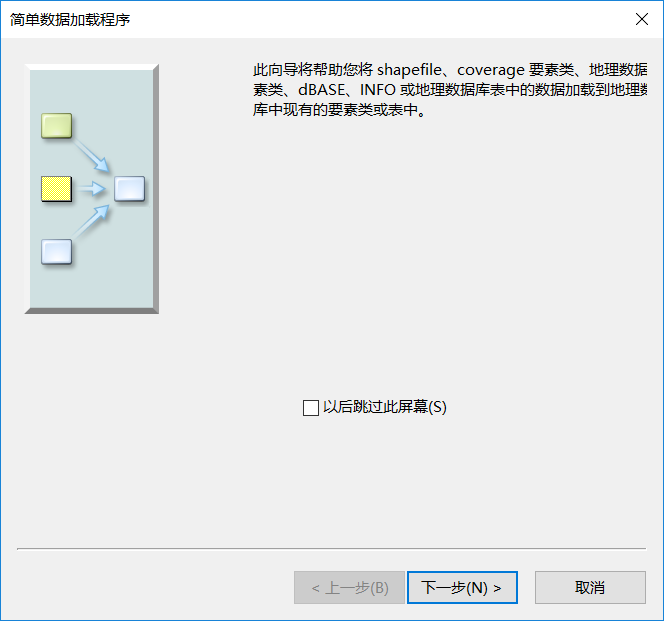Click the horizontal separator above the buttons
The image size is (664, 621).
332,549
